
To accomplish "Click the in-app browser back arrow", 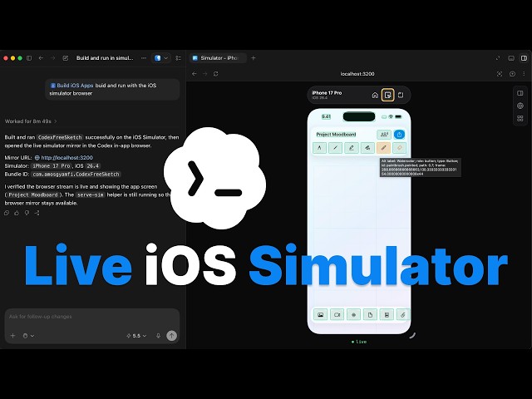I will (x=195, y=74).
